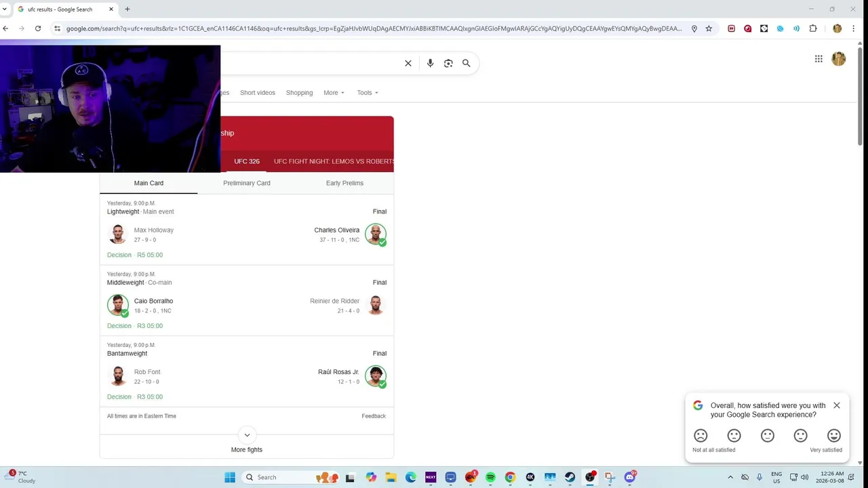
Task: Focus the Chrome address bar URL
Action: coord(374,28)
